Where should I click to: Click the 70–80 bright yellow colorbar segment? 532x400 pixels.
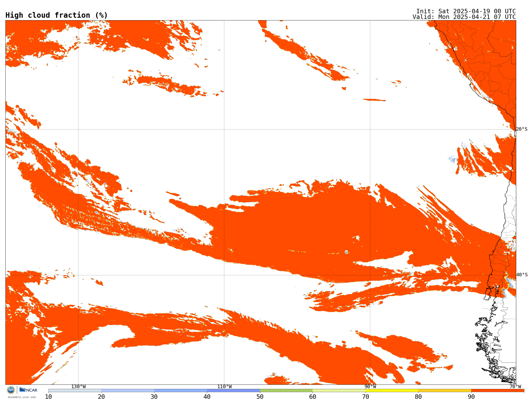pos(392,391)
